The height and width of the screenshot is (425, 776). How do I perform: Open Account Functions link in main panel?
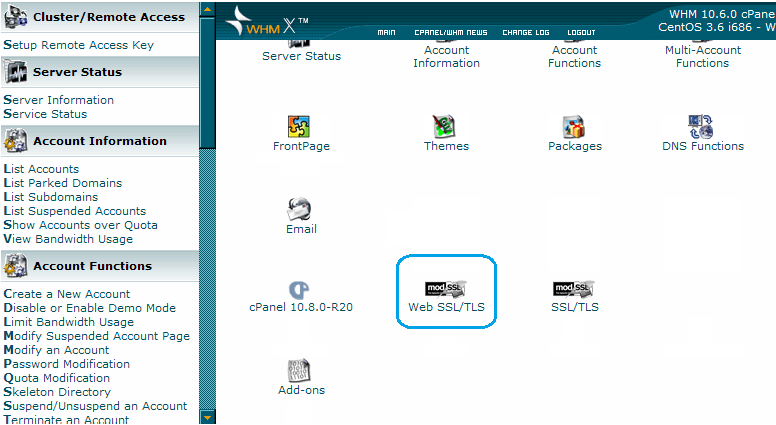[574, 56]
